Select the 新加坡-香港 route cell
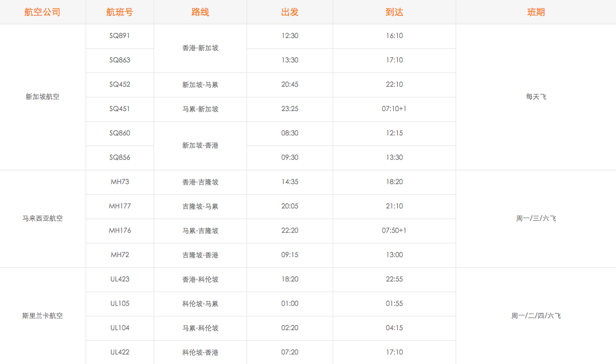This screenshot has width=616, height=364. 201,145
